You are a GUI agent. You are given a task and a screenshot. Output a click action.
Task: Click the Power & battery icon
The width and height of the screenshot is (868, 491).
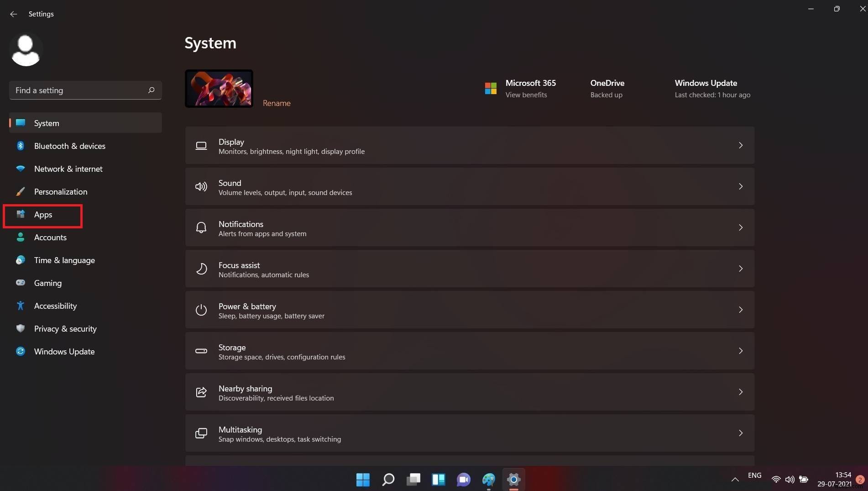click(x=201, y=310)
